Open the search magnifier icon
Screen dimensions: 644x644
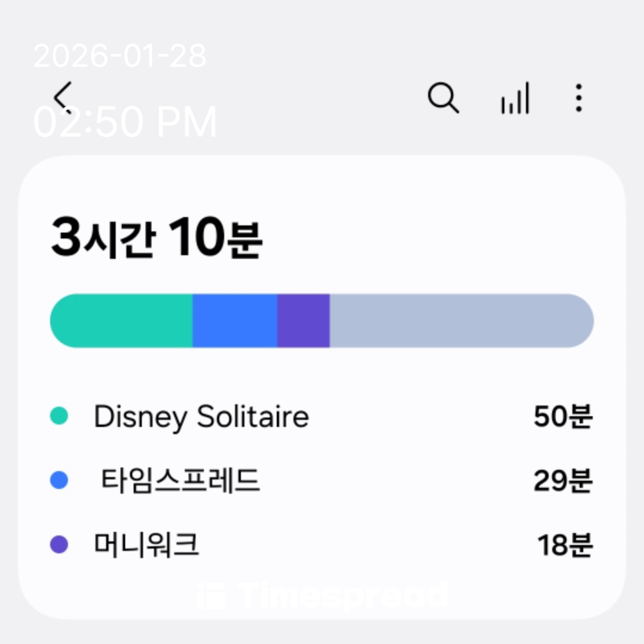443,97
